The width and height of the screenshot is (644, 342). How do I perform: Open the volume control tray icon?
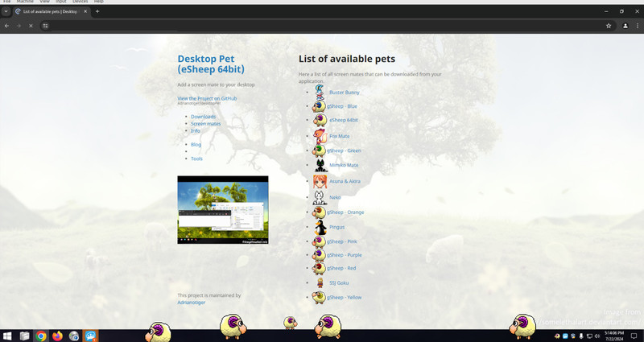(x=597, y=336)
